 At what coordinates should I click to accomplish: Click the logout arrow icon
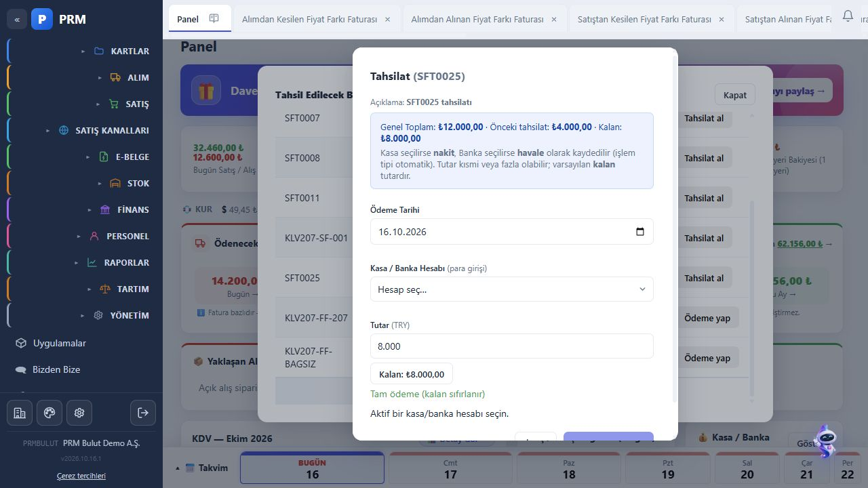(x=142, y=413)
